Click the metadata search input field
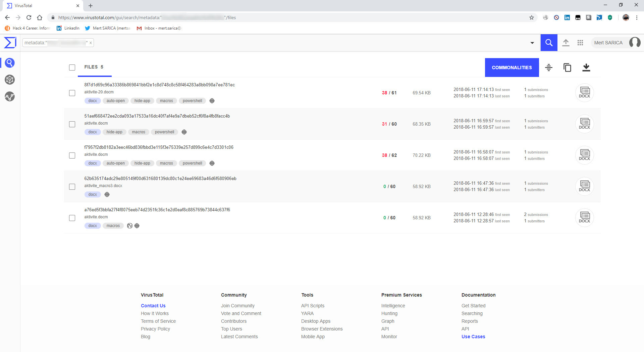The image size is (644, 352). pos(55,43)
